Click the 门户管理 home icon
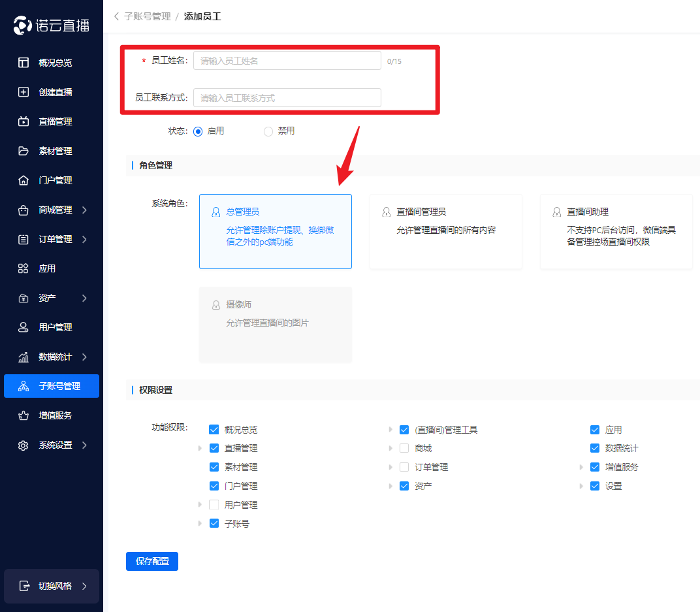The image size is (700, 612). click(x=24, y=180)
